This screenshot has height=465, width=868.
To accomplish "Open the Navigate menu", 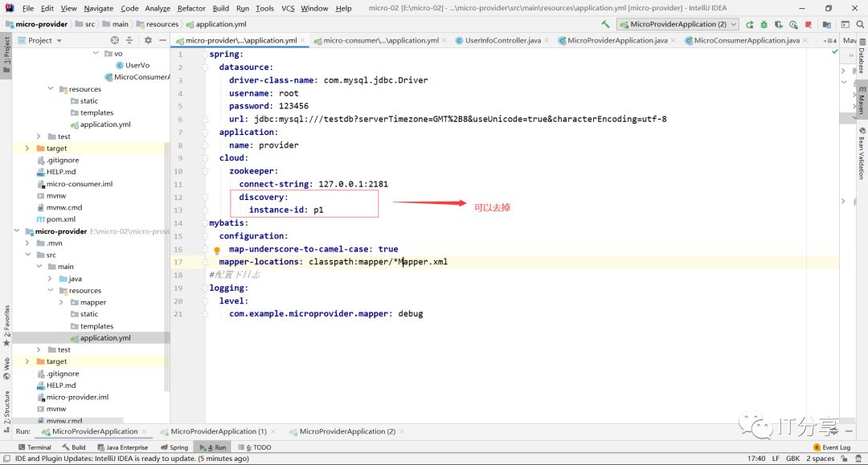I will click(99, 8).
